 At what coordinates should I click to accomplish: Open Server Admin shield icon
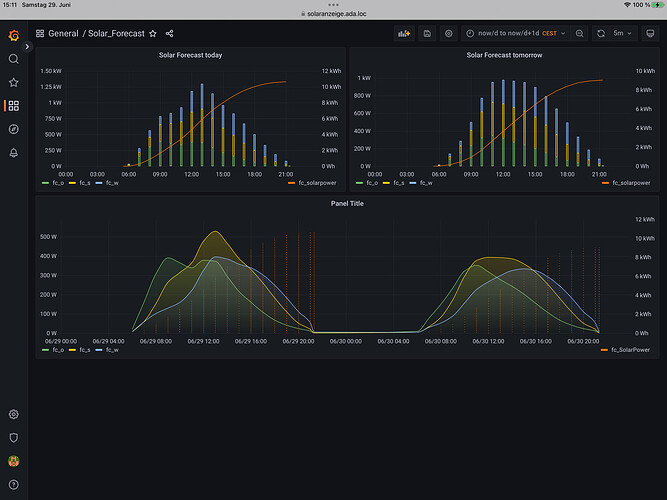point(14,437)
